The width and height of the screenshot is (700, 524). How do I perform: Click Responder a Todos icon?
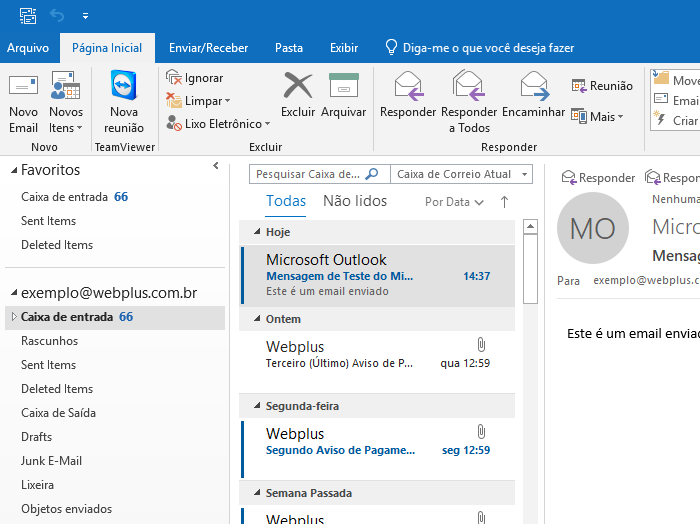(x=469, y=85)
